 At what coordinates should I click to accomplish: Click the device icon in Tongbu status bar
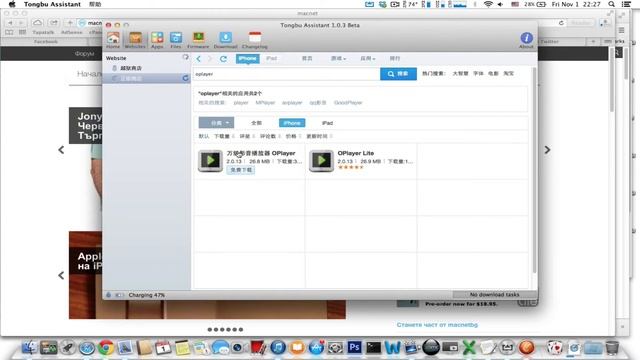[109, 295]
